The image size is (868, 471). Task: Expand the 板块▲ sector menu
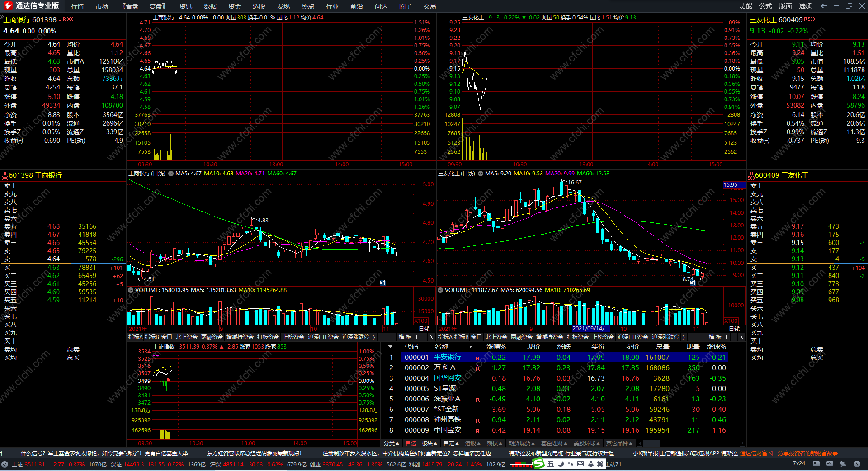point(429,443)
